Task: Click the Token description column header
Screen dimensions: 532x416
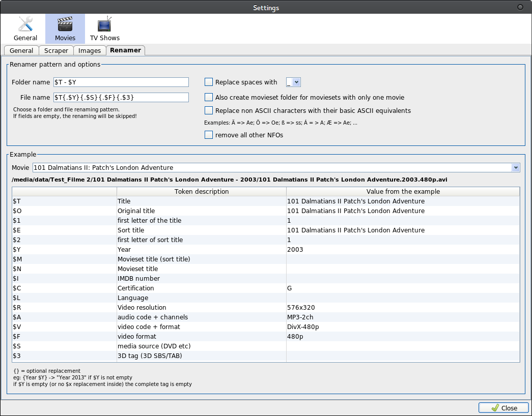Action: click(x=202, y=192)
